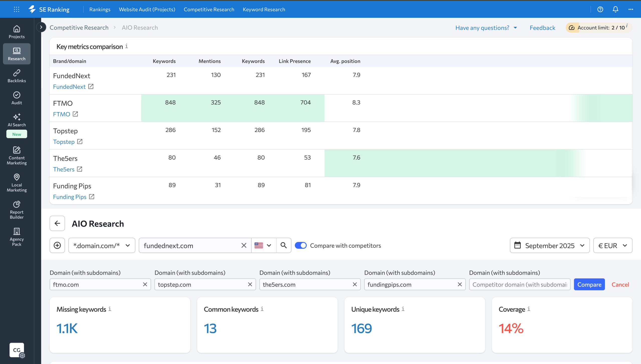This screenshot has width=641, height=364.
Task: Click the search magnifier button
Action: click(283, 245)
